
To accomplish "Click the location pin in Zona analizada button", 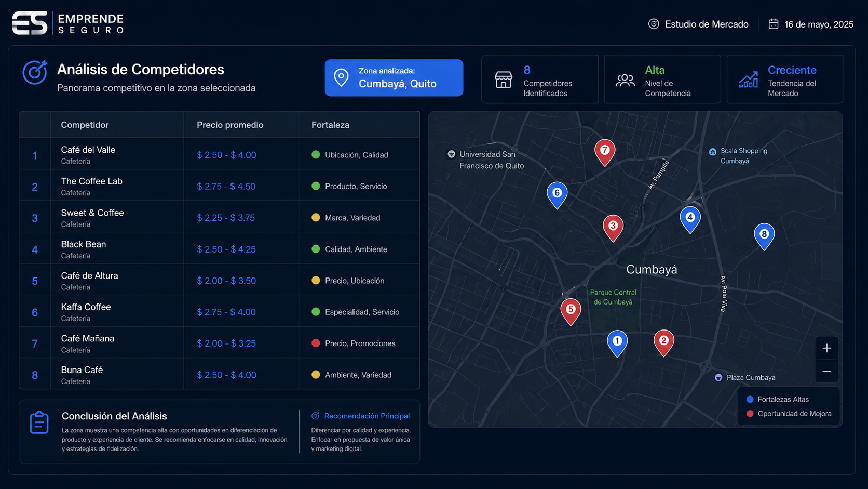I will [341, 77].
